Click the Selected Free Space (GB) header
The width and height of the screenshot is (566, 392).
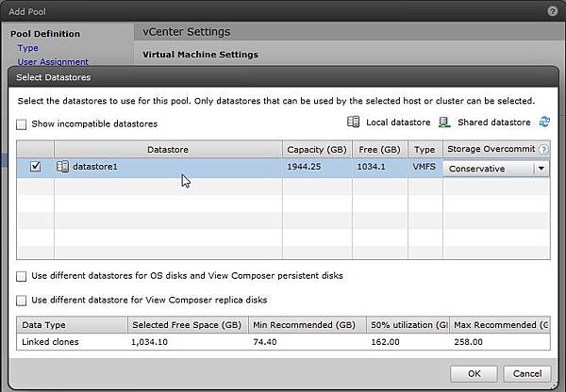[x=188, y=325]
